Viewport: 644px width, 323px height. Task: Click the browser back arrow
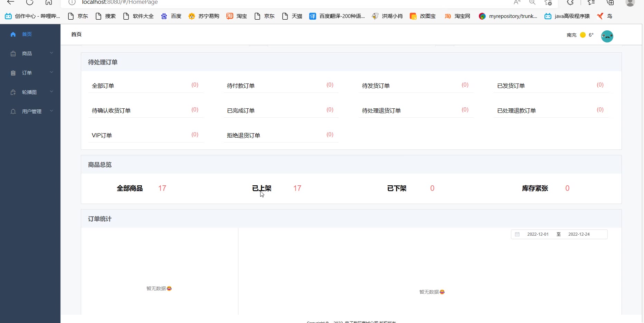click(11, 2)
